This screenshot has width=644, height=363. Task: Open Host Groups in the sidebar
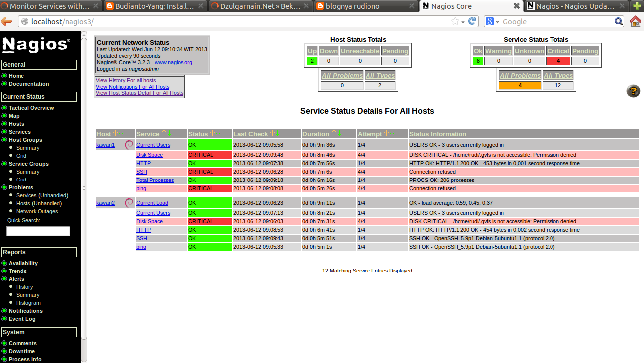point(25,140)
